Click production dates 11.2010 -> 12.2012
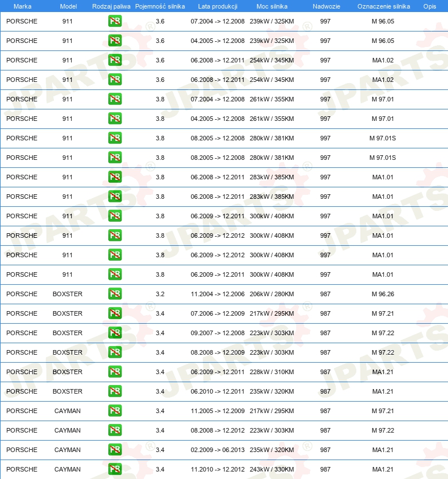Screen dimensions: 448x479 click(218, 469)
